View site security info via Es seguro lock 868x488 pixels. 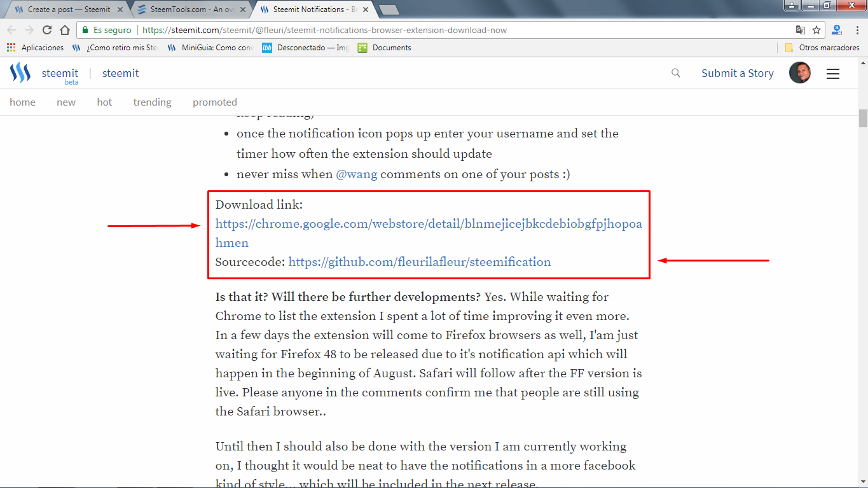[x=107, y=30]
